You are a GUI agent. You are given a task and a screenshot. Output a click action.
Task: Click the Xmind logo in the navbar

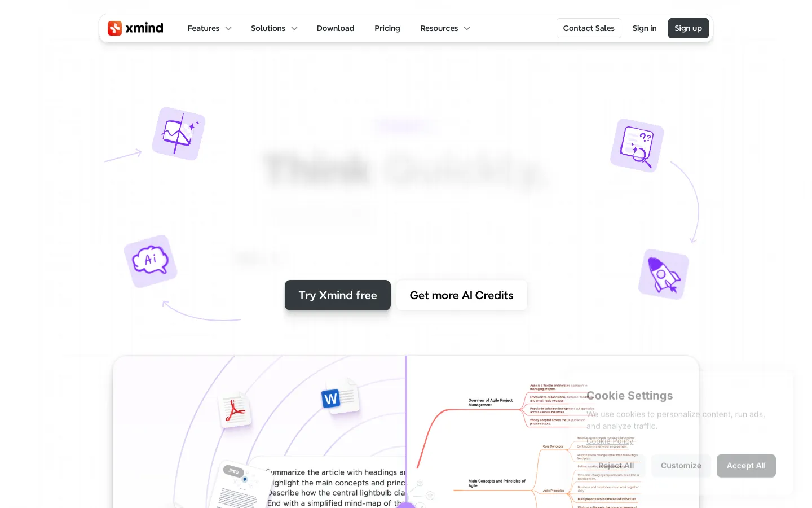pyautogui.click(x=135, y=28)
